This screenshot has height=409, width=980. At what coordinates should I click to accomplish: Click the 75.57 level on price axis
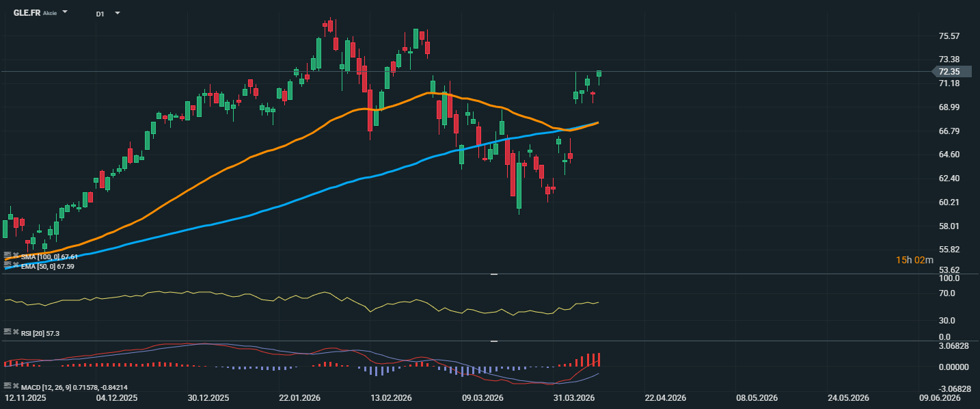tap(949, 36)
